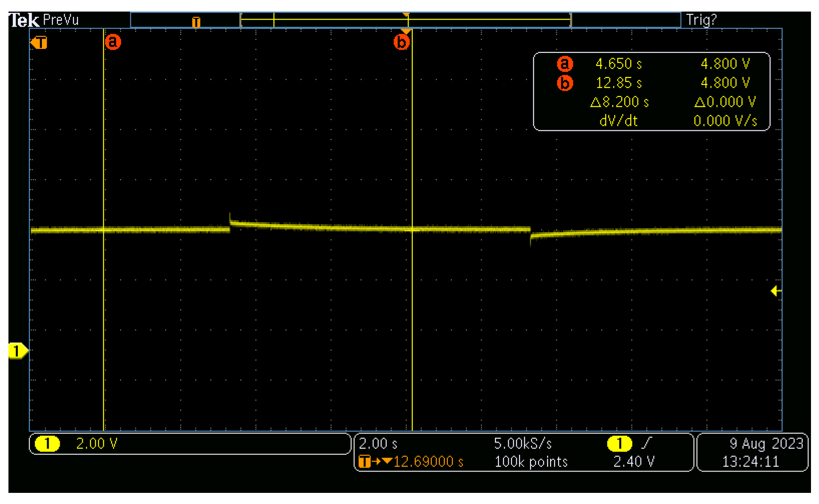Click the waveform overview window bracket bar

[x=405, y=20]
